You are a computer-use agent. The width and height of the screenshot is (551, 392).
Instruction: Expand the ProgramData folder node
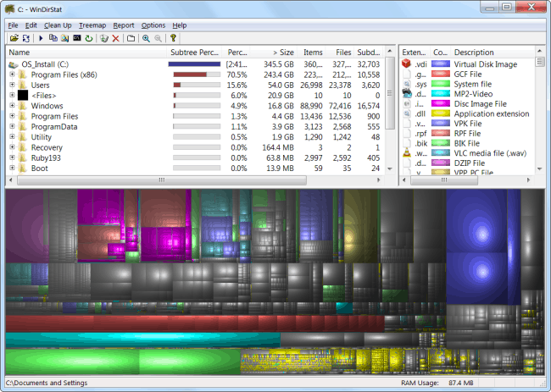[x=12, y=126]
